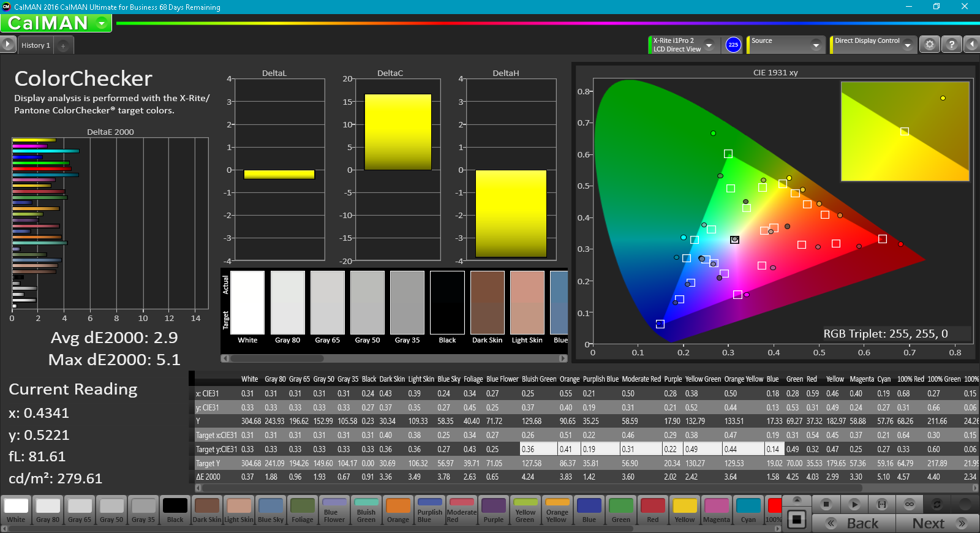Select the Magenta color patch
The width and height of the screenshot is (980, 533).
(x=716, y=510)
